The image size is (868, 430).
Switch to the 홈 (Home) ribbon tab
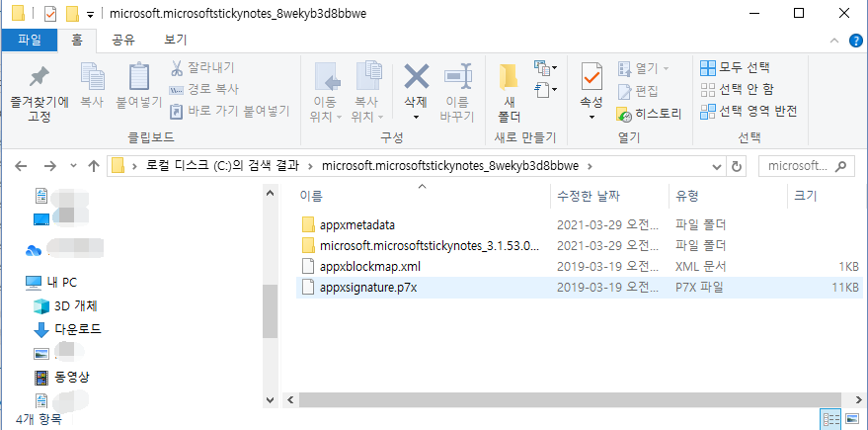[77, 40]
